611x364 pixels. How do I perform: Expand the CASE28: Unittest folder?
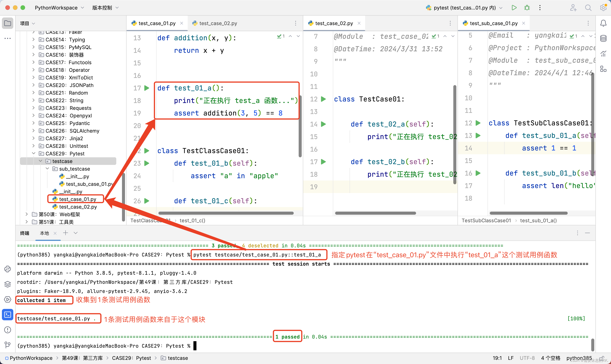(x=34, y=146)
